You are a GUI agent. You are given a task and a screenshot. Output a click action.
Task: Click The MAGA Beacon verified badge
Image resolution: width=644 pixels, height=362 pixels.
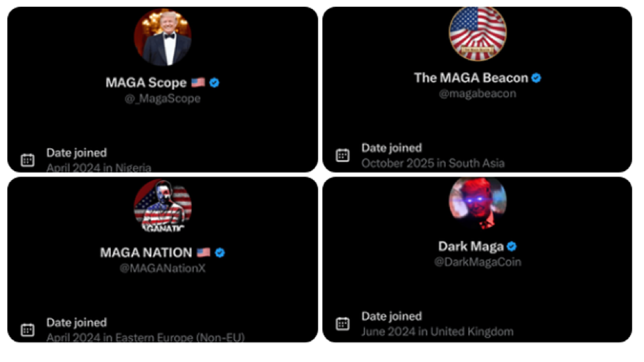click(x=536, y=78)
